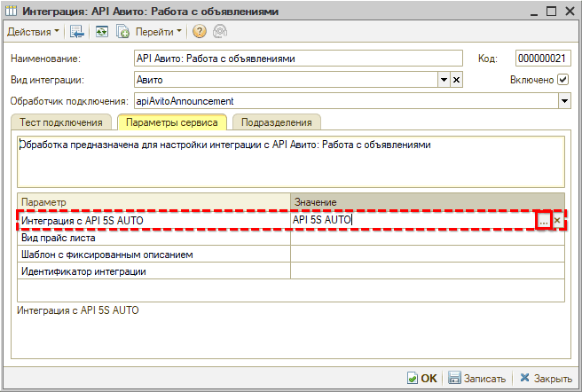This screenshot has height=392, width=582.
Task: Open help via the question mark icon
Action: point(200,31)
